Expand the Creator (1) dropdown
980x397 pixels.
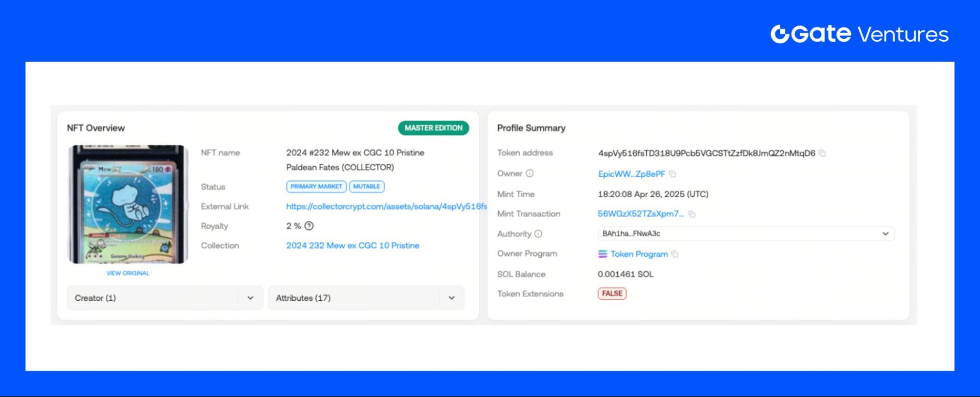pyautogui.click(x=165, y=298)
